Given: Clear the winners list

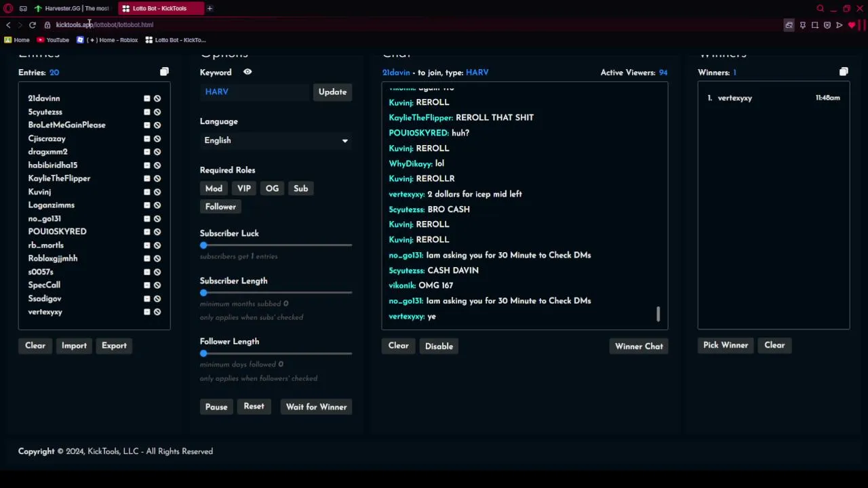Looking at the screenshot, I should pyautogui.click(x=774, y=345).
